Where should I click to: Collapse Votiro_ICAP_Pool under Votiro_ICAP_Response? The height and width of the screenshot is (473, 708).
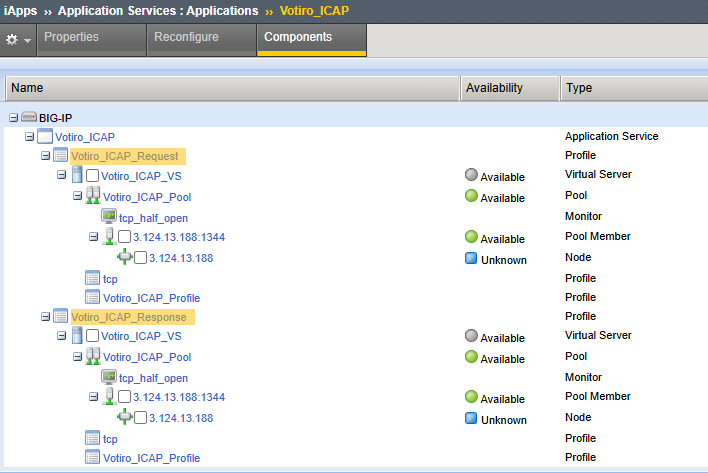(x=78, y=357)
